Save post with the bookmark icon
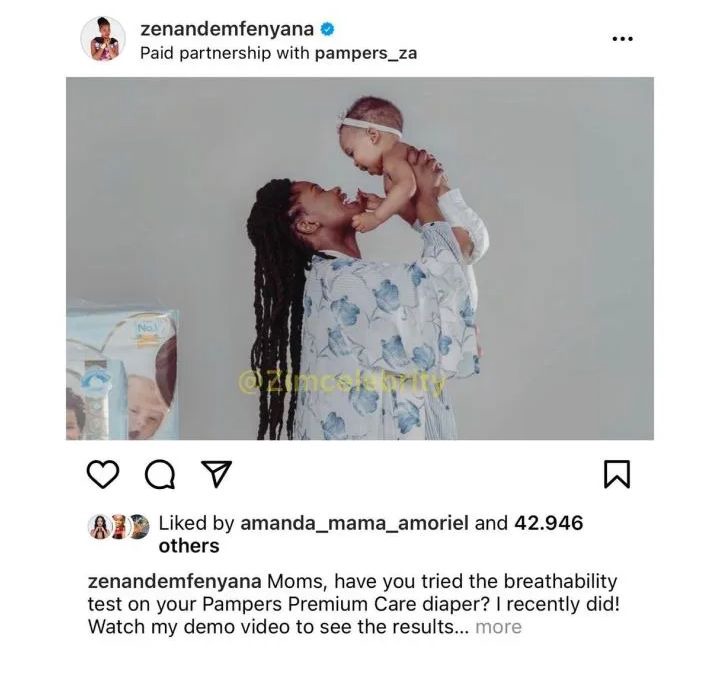The width and height of the screenshot is (720, 690). [617, 474]
